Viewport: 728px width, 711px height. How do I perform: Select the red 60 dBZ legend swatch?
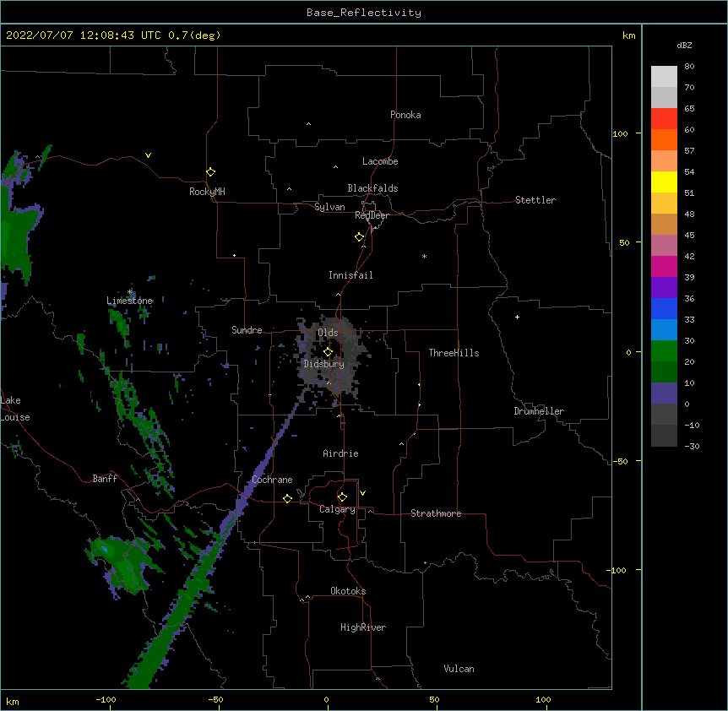click(664, 119)
